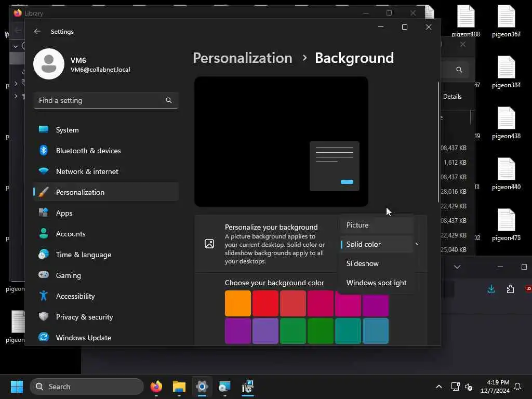The width and height of the screenshot is (532, 399).
Task: Select pigeon188 desktop file icon
Action: [465, 21]
